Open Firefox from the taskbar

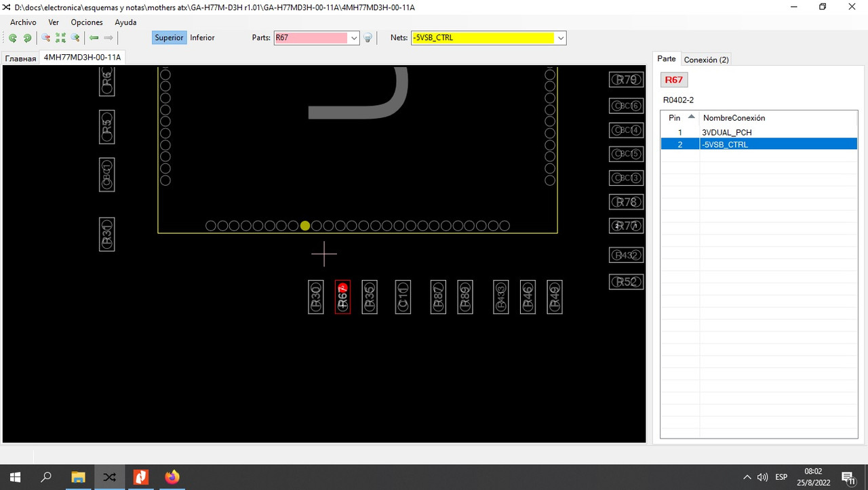[x=172, y=477]
